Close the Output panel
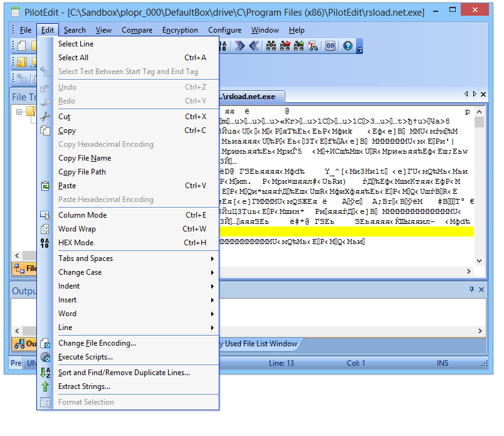This screenshot has width=504, height=436. coord(481,289)
